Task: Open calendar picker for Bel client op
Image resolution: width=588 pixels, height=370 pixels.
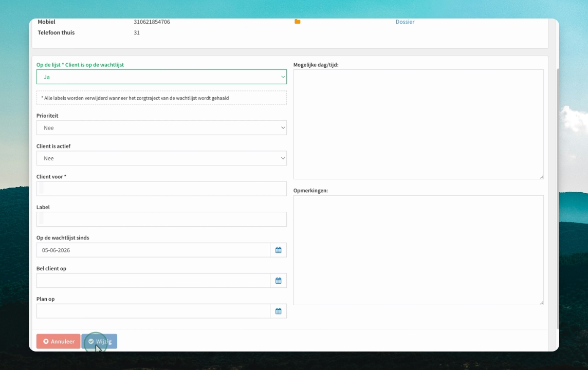Action: (x=278, y=281)
